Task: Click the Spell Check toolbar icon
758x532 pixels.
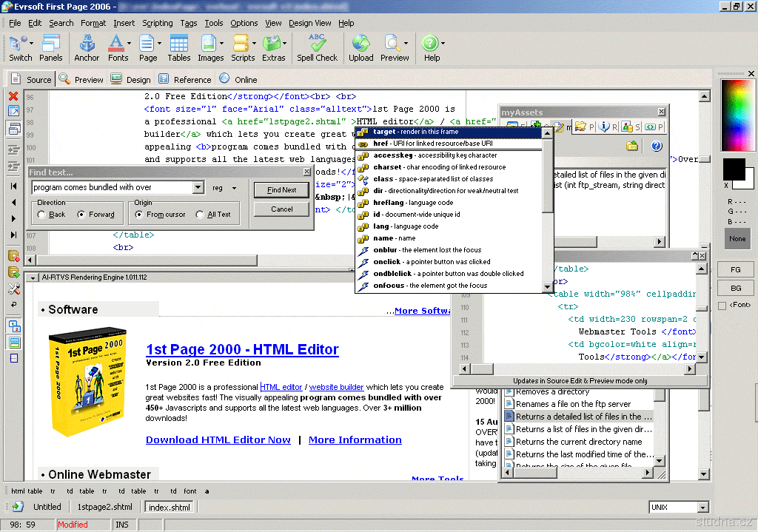Action: (x=317, y=47)
